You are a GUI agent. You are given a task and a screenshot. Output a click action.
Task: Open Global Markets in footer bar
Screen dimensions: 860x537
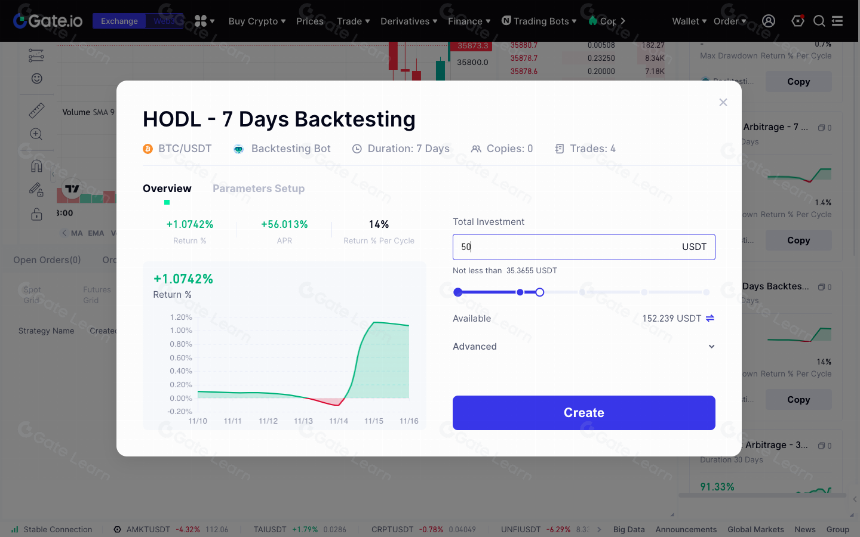pyautogui.click(x=755, y=529)
